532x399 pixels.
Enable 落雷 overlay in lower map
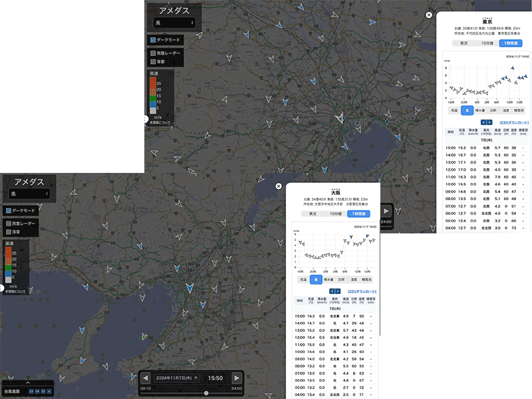[x=9, y=231]
